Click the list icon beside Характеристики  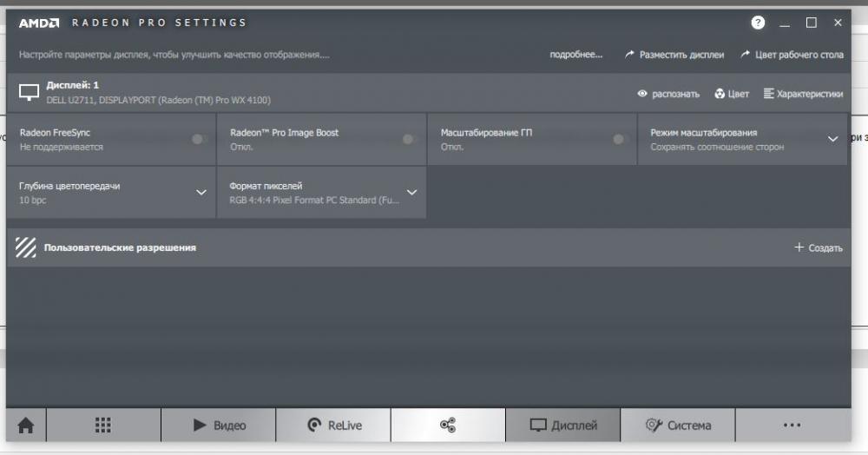[x=768, y=94]
